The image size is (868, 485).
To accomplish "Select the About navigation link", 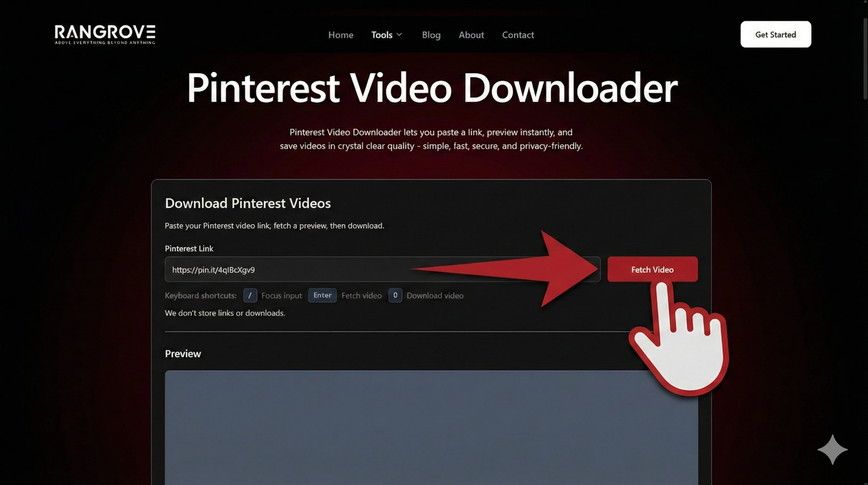I will (471, 35).
